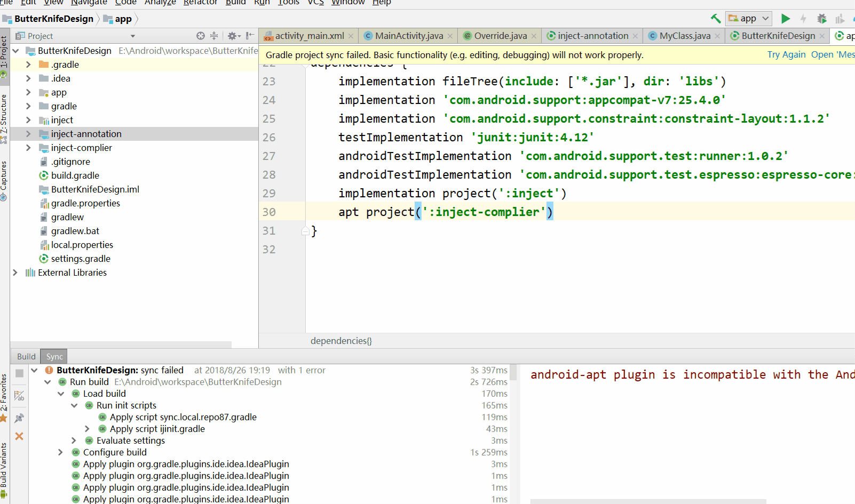
Task: Click the ButterKnifeDesign breadcrumb
Action: click(49, 19)
